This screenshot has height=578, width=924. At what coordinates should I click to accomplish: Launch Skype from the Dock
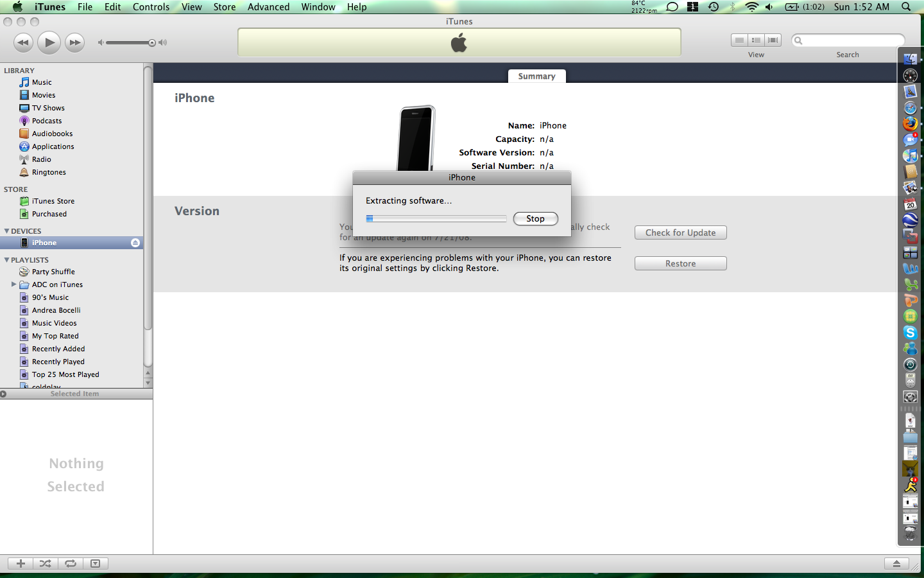(910, 333)
